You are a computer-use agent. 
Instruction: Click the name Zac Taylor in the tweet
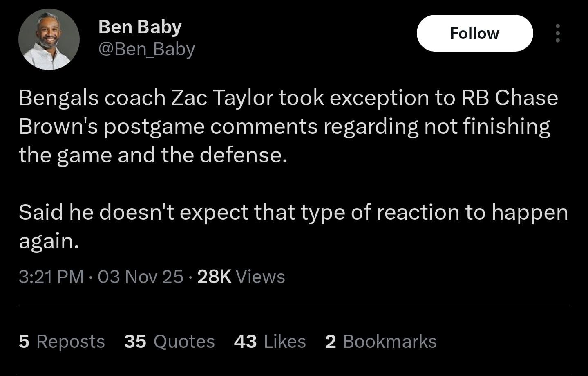click(222, 98)
